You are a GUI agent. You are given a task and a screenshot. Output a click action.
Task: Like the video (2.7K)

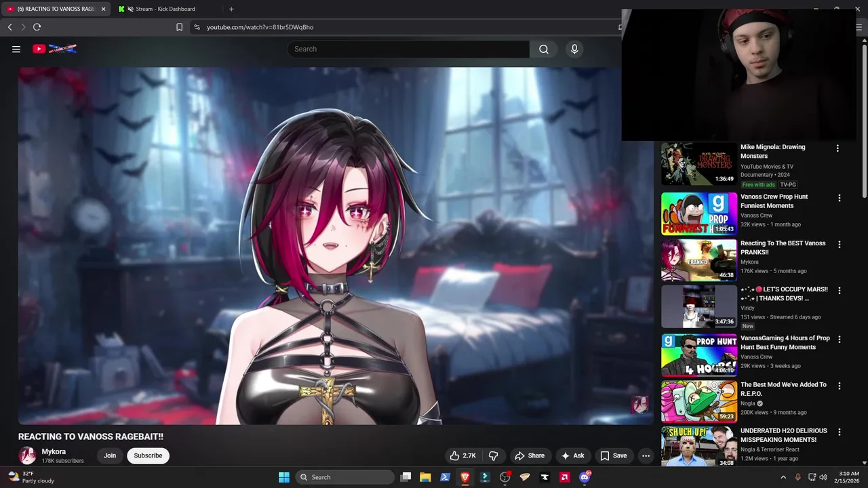click(462, 455)
